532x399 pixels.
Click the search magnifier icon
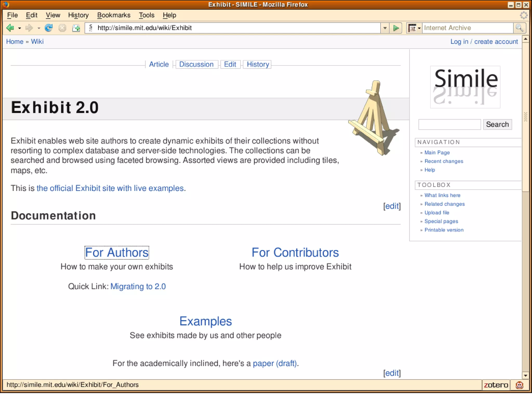(x=520, y=28)
